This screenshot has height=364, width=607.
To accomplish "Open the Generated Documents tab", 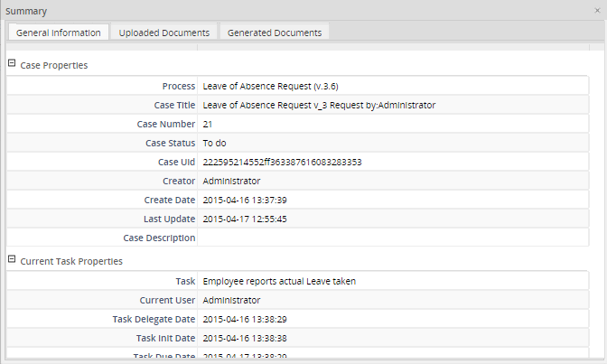I will click(275, 33).
